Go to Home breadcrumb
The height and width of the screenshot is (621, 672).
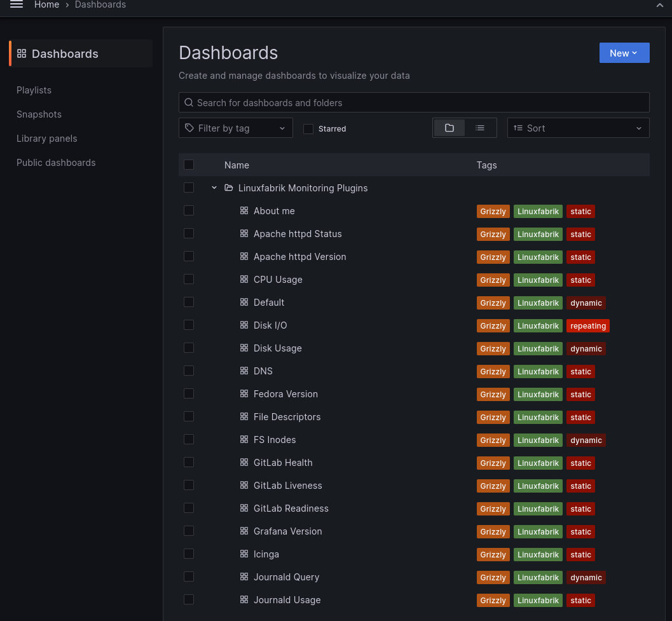coord(46,4)
